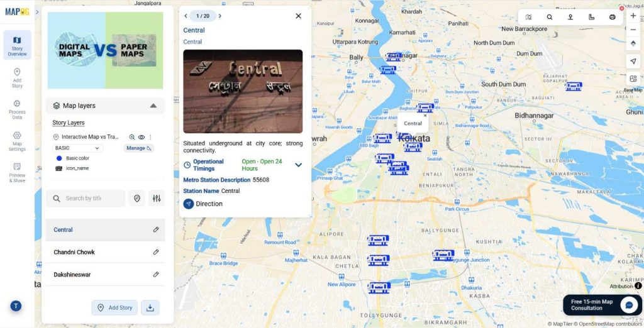
Task: Click the print icon in map toolbar
Action: [612, 17]
